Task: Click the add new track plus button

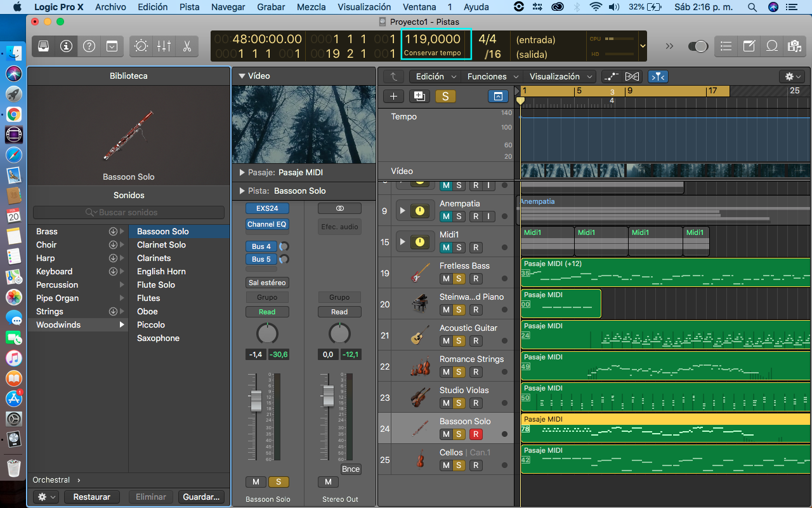Action: pos(393,96)
